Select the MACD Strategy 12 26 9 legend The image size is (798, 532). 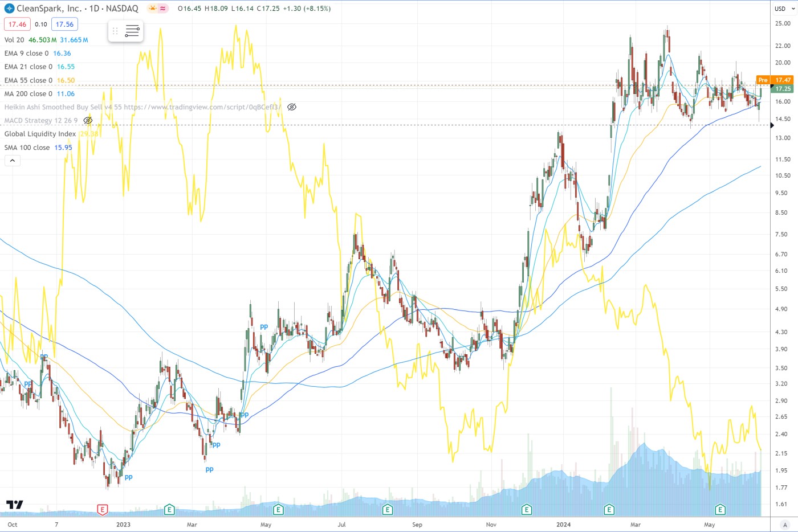tap(41, 121)
